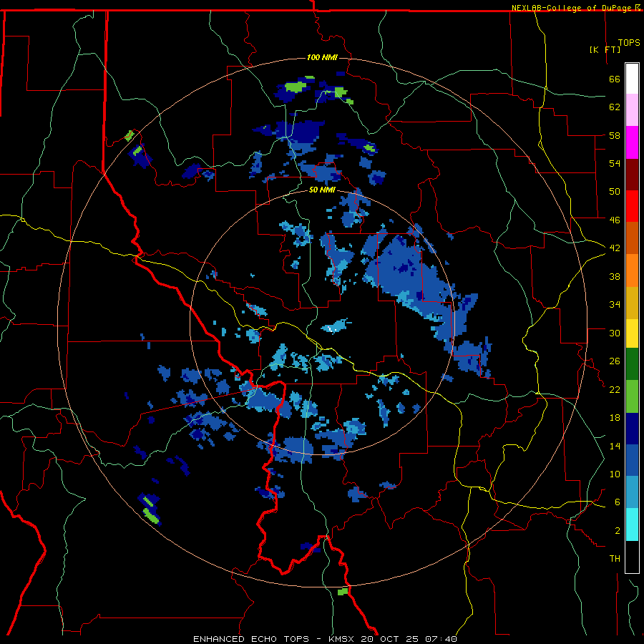Select the yellow swatch between 34 and 30

tap(632, 333)
